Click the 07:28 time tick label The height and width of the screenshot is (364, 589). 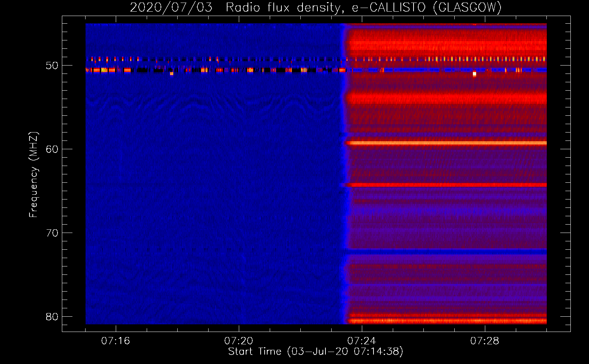485,341
